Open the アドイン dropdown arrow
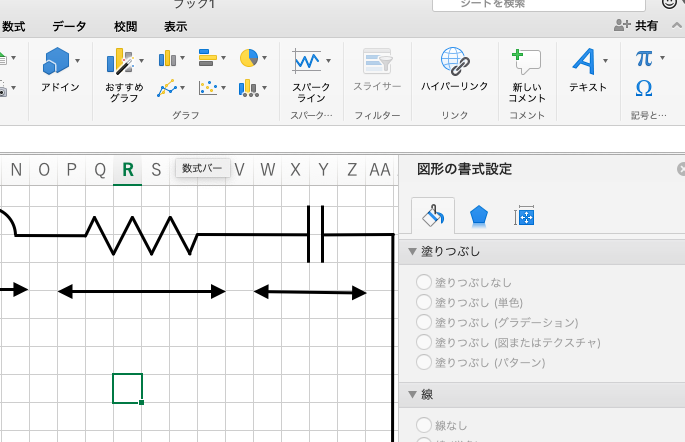This screenshot has height=442, width=685. (x=77, y=61)
